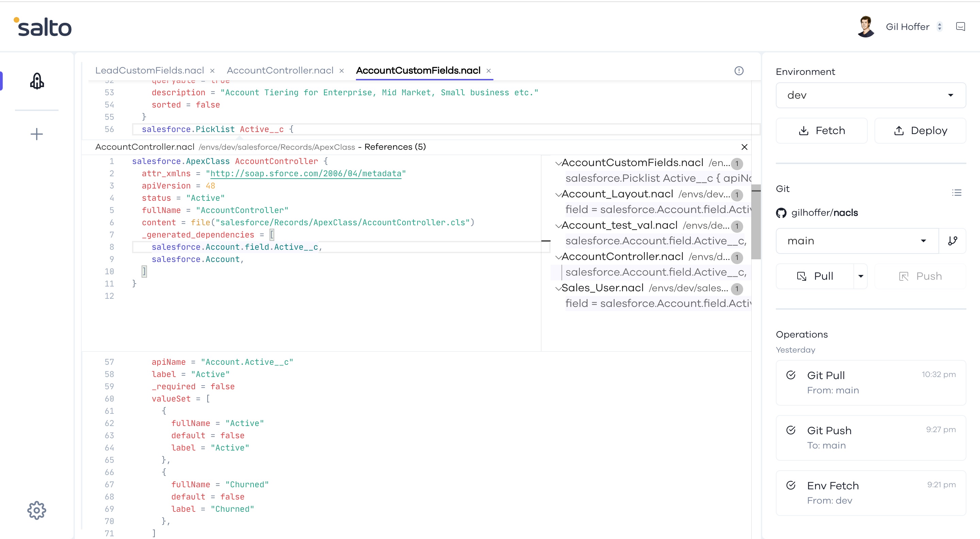Viewport: 980px width, 539px height.
Task: Expand the Pull options dropdown arrow
Action: point(861,276)
